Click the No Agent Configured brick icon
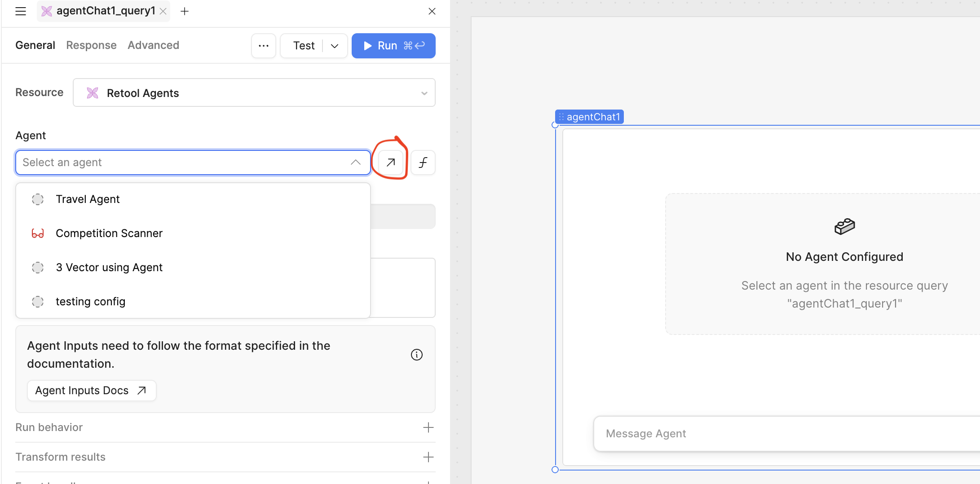Viewport: 980px width, 484px height. click(x=844, y=226)
